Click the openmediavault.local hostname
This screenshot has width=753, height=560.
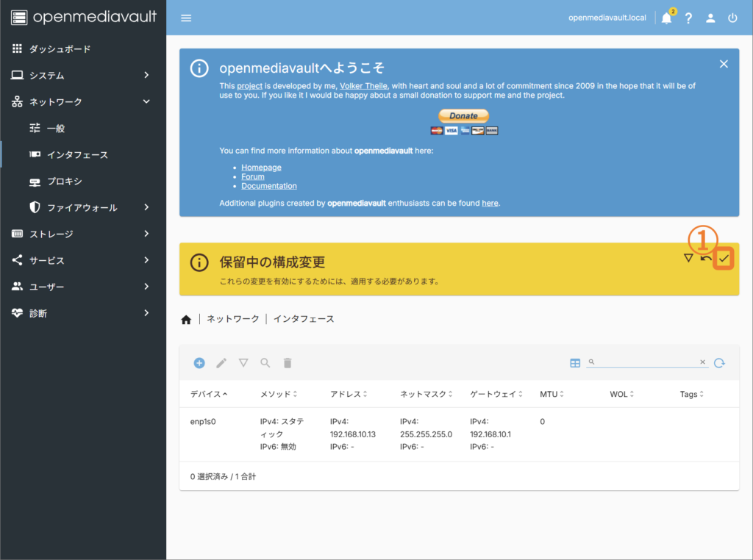pyautogui.click(x=607, y=18)
